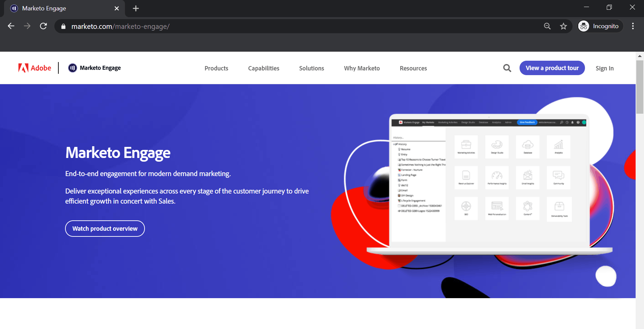The height and width of the screenshot is (329, 644).
Task: Collapse the History tree node
Action: pos(394,144)
